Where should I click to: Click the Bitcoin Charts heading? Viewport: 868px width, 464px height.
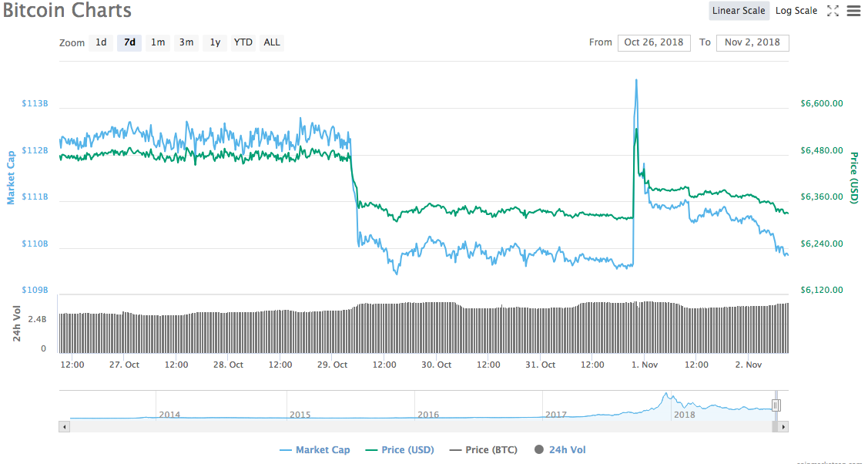67,11
